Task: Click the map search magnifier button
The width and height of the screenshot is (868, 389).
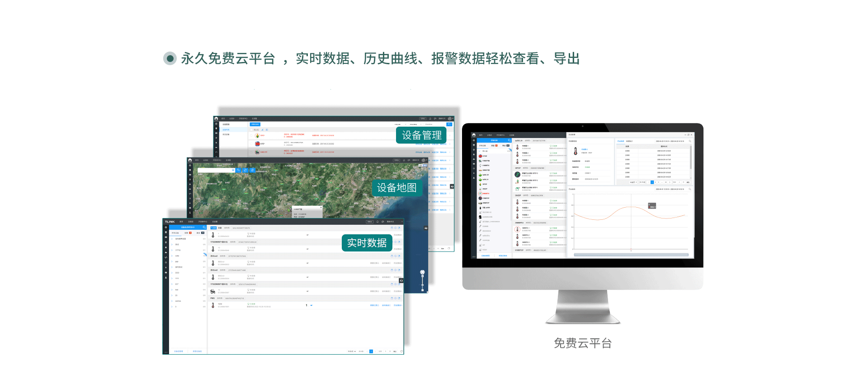Action: pyautogui.click(x=238, y=170)
